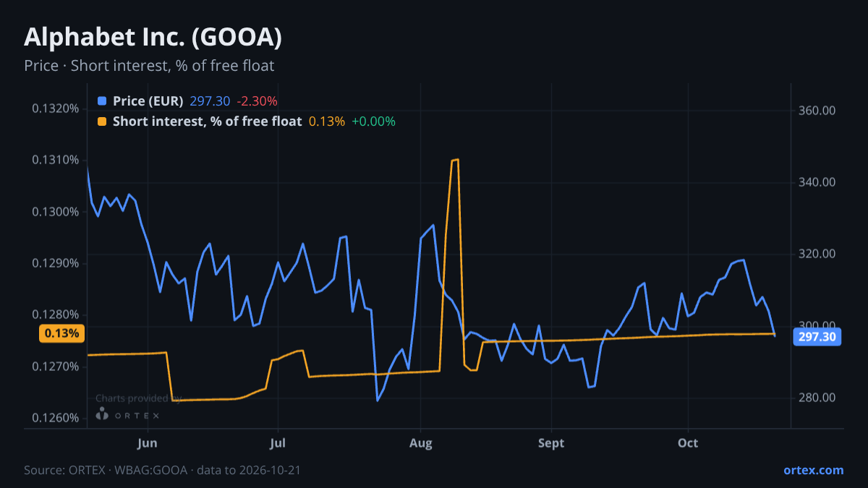Image resolution: width=868 pixels, height=488 pixels.
Task: Click the Source: ORTEX footer text
Action: click(x=162, y=470)
